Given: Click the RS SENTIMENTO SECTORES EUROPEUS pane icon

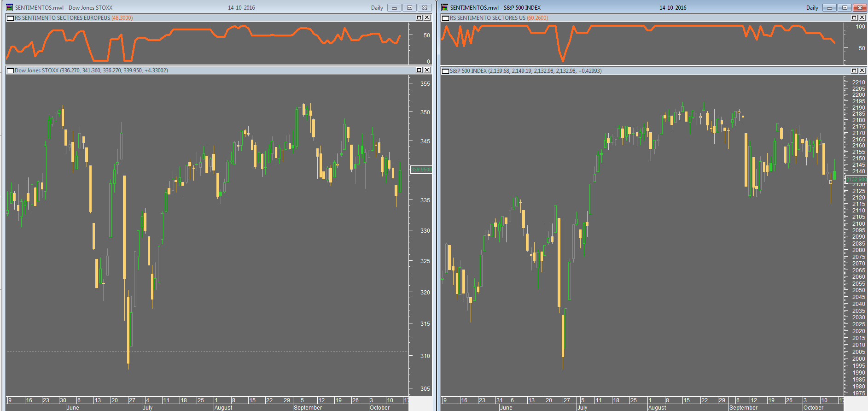Looking at the screenshot, I should point(10,18).
